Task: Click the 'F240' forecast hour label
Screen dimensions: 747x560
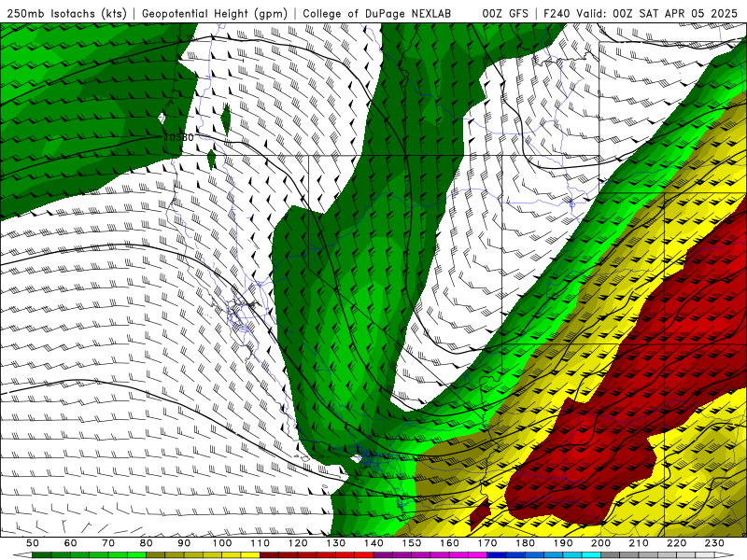Action: point(557,14)
